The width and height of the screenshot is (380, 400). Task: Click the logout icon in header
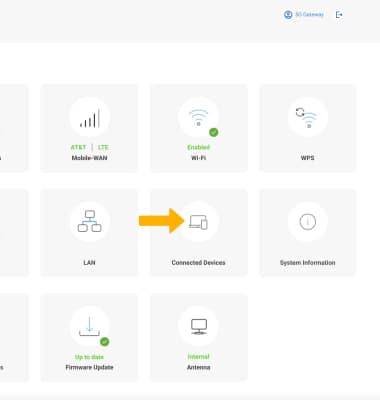pos(339,15)
